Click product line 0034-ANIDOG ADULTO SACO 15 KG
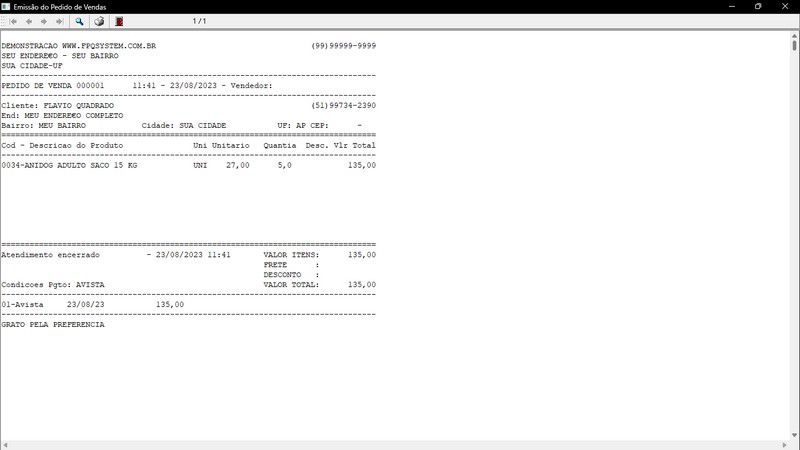 point(69,165)
